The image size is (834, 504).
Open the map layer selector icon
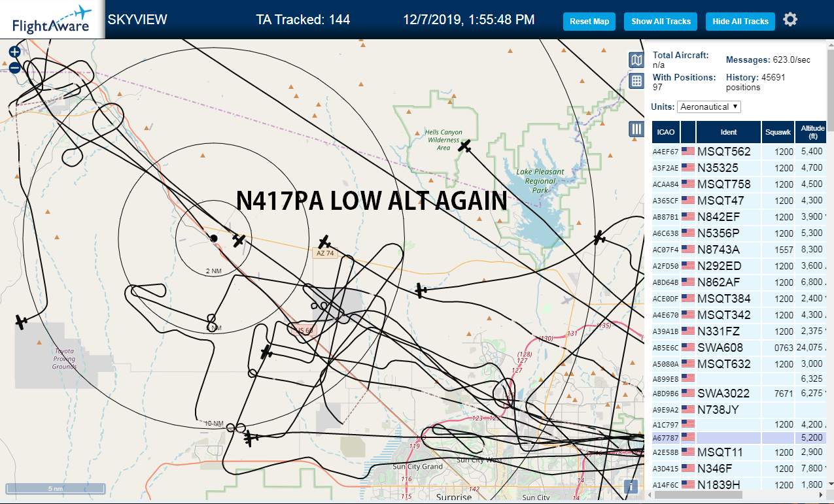tap(636, 60)
